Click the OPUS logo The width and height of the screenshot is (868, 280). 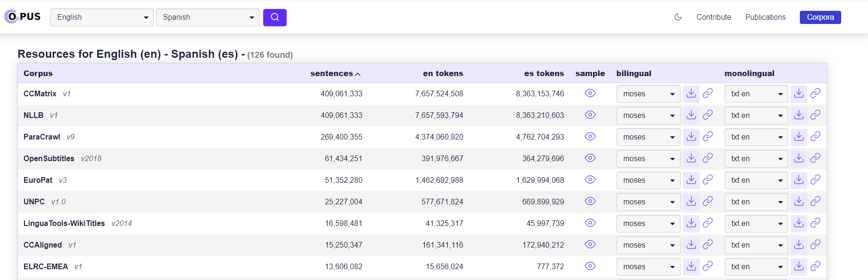tap(23, 17)
